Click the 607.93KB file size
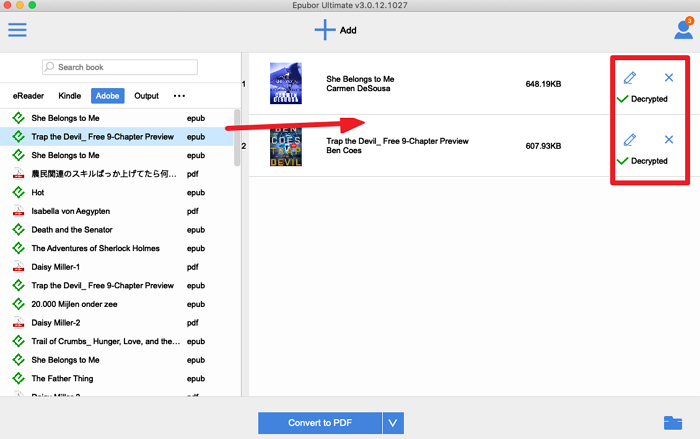The image size is (700, 439). point(543,146)
